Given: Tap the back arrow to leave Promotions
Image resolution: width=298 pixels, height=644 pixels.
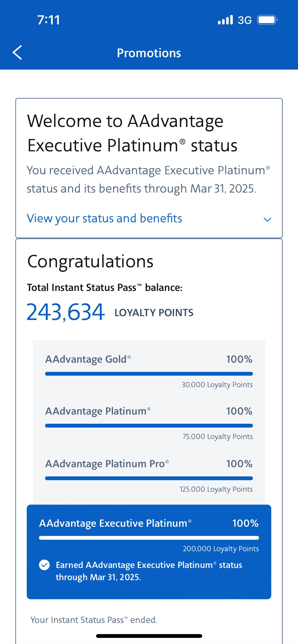Looking at the screenshot, I should pos(17,53).
